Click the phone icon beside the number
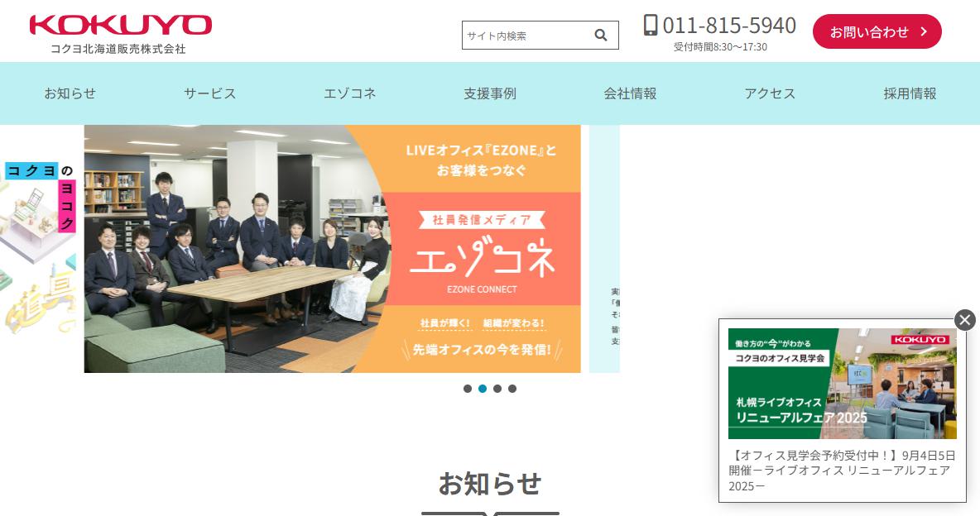Image resolution: width=980 pixels, height=516 pixels. [651, 25]
